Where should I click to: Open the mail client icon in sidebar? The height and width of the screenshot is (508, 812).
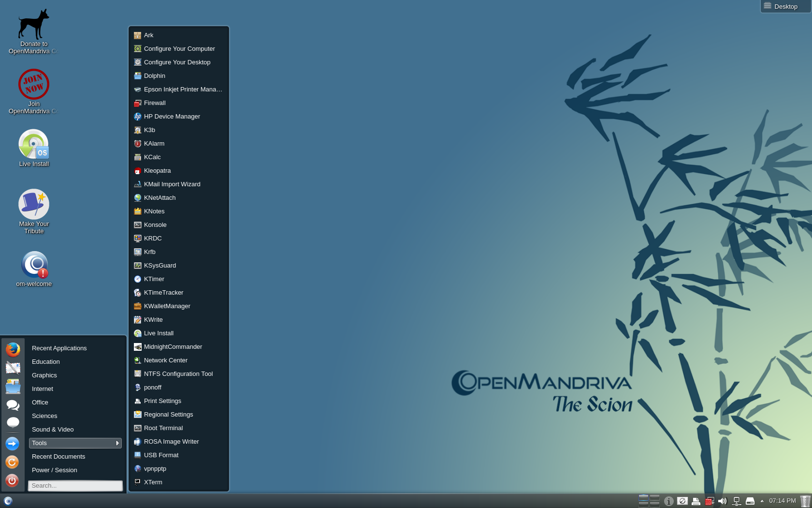13,368
